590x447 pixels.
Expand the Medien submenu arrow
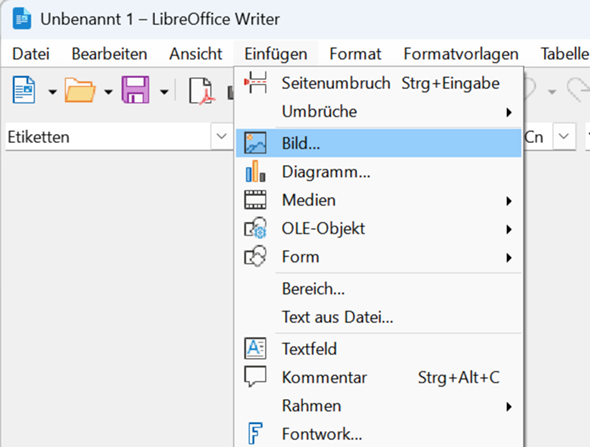click(509, 201)
